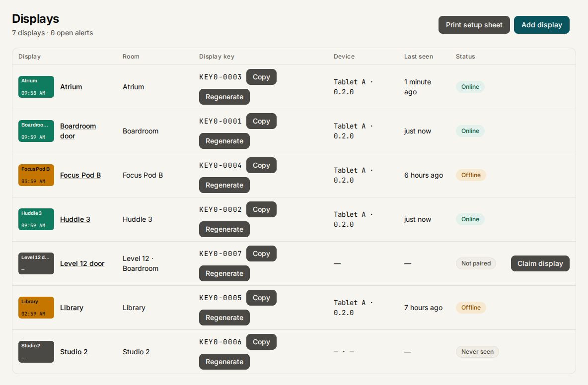Click the Library preview thumbnail
This screenshot has height=385, width=588.
coord(36,308)
